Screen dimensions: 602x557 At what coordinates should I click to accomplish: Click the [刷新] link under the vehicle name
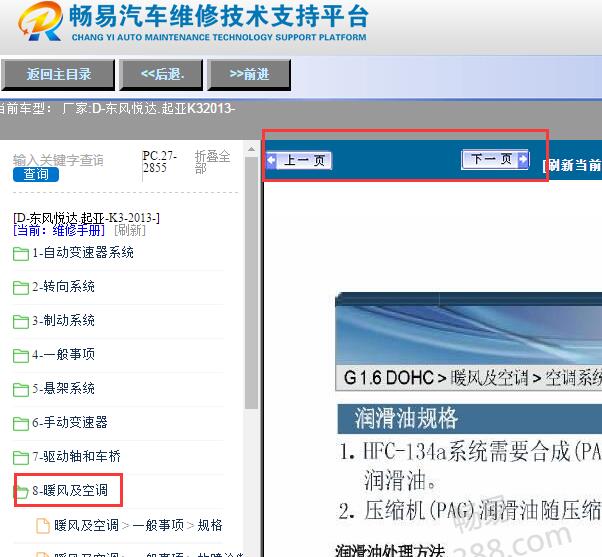(130, 230)
